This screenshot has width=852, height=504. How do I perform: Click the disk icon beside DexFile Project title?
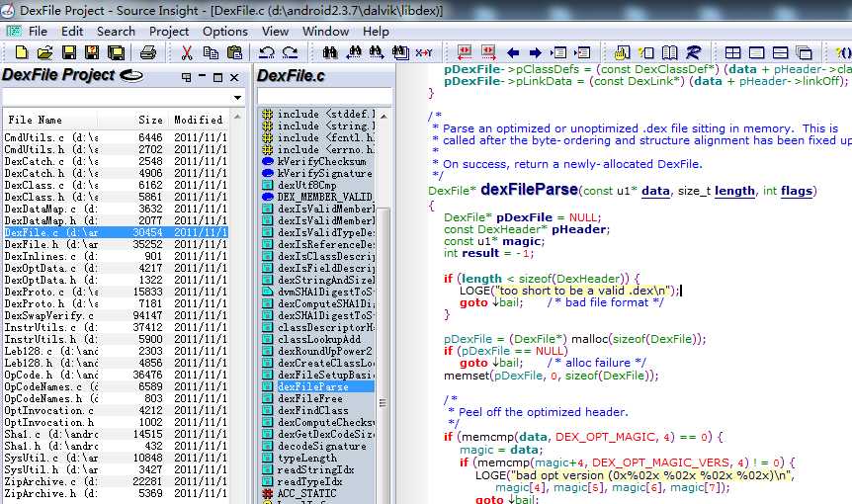(131, 75)
